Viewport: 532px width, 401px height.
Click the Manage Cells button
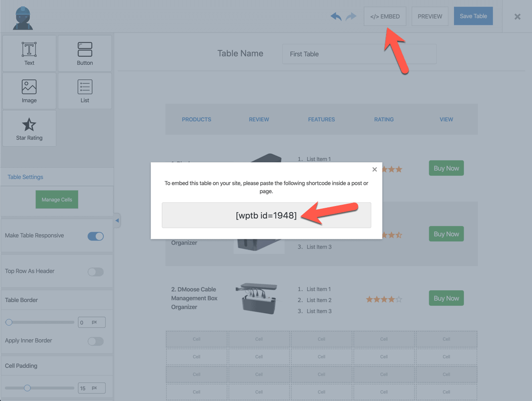pyautogui.click(x=57, y=199)
